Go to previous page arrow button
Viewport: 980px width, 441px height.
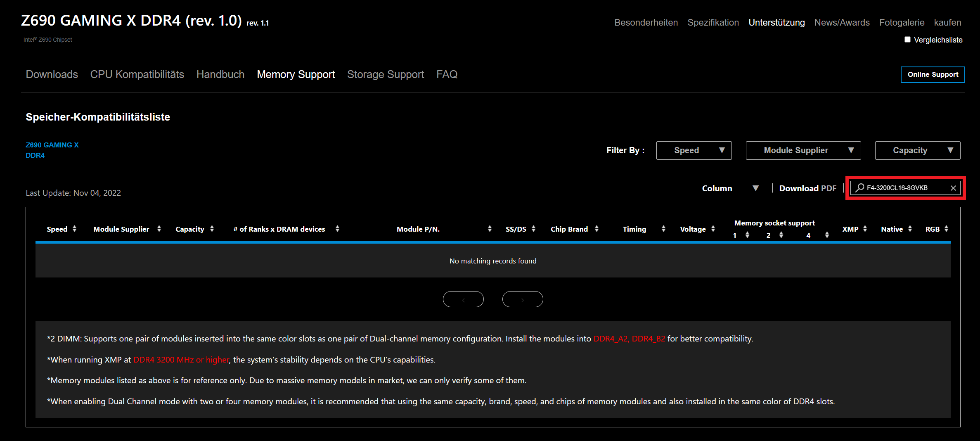click(463, 299)
